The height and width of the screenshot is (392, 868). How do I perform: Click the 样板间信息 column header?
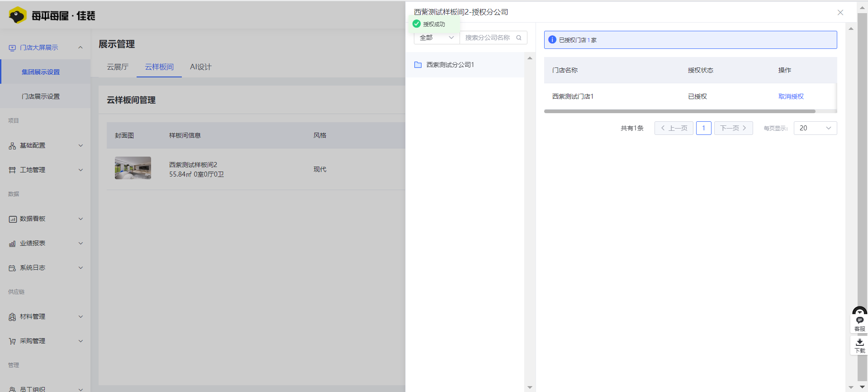185,135
